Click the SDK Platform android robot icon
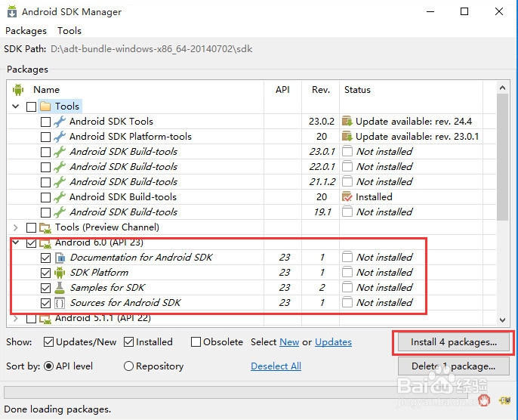The height and width of the screenshot is (420, 518). pyautogui.click(x=60, y=273)
